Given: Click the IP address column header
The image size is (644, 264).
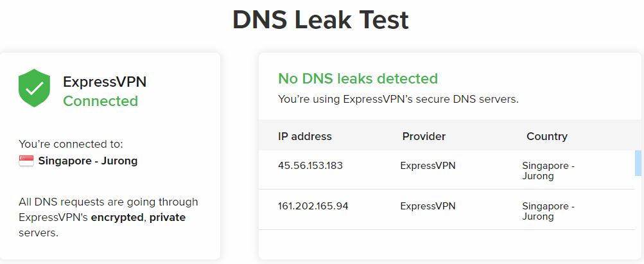Looking at the screenshot, I should pos(305,136).
